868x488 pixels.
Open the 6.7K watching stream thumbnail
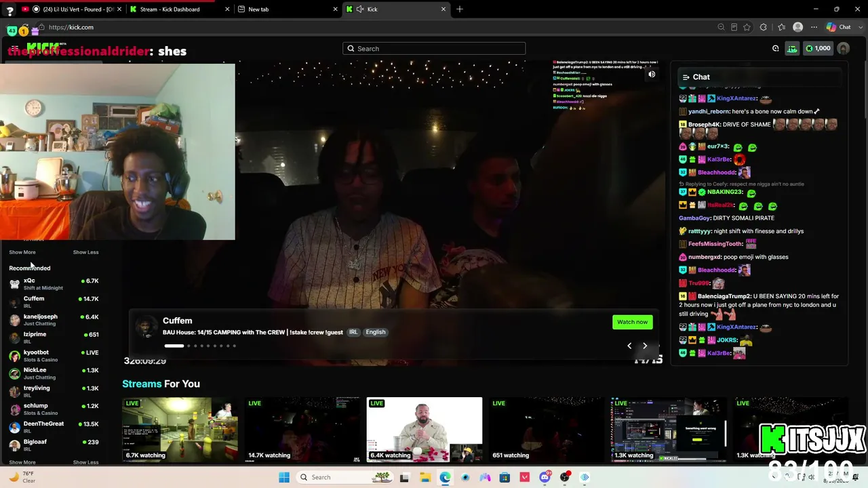tap(180, 429)
